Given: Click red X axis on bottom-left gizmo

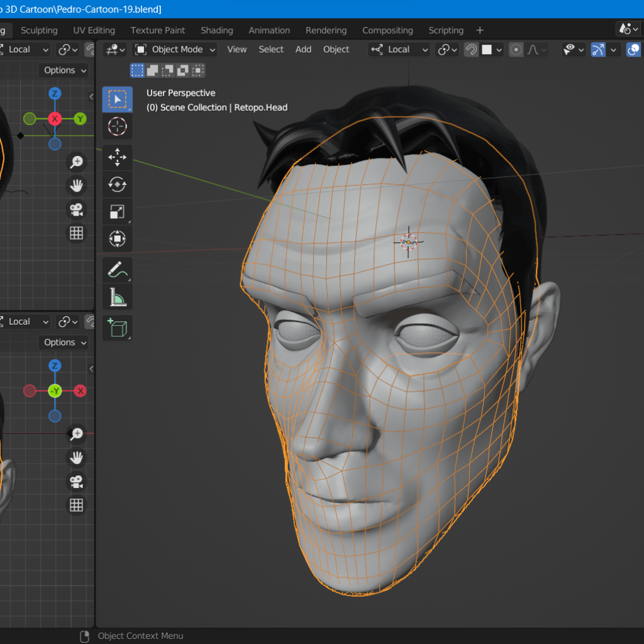Looking at the screenshot, I should [80, 391].
